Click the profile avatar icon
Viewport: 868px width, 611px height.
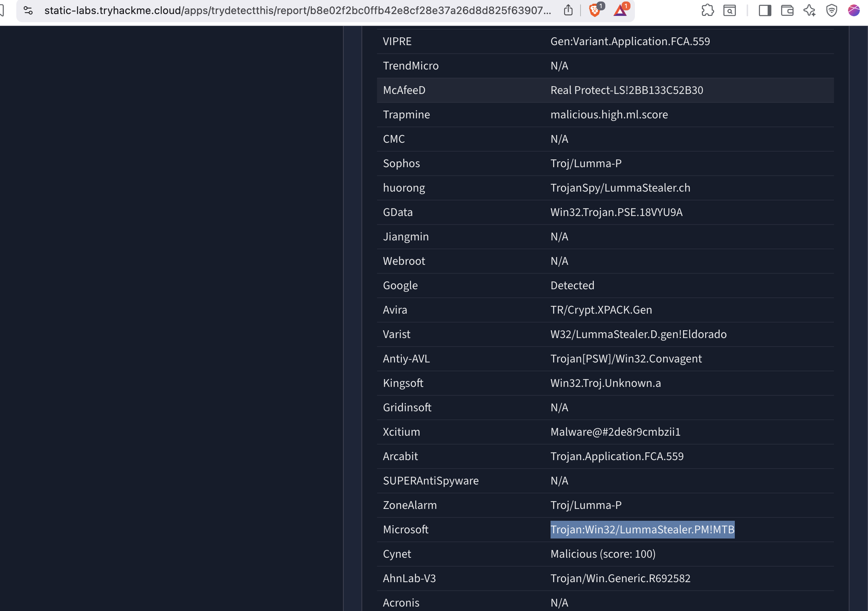click(854, 10)
